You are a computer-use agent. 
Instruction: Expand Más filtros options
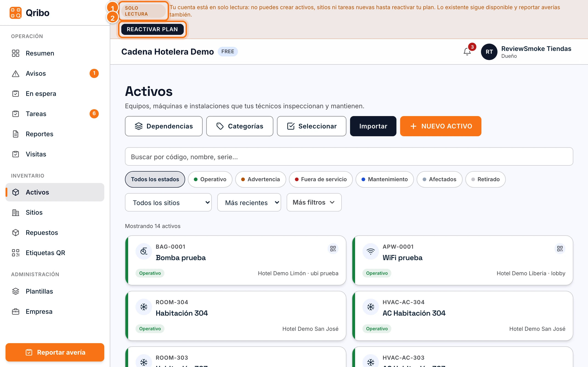314,203
